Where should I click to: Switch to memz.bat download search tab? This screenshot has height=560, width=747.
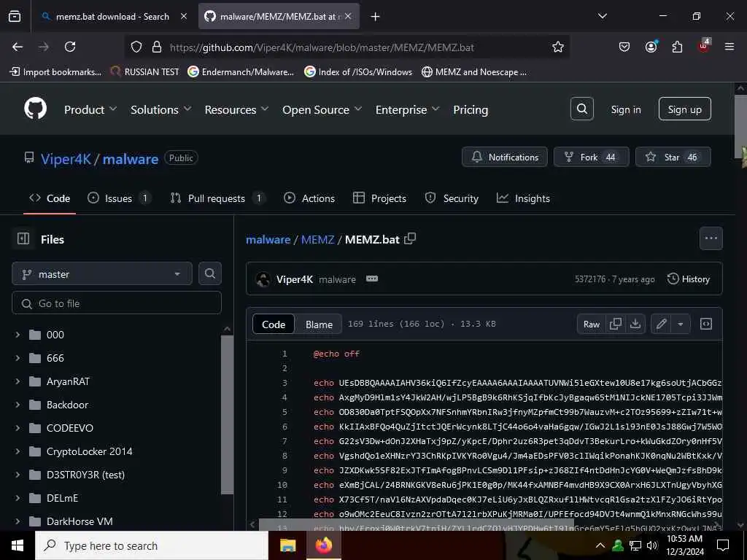[x=113, y=17]
